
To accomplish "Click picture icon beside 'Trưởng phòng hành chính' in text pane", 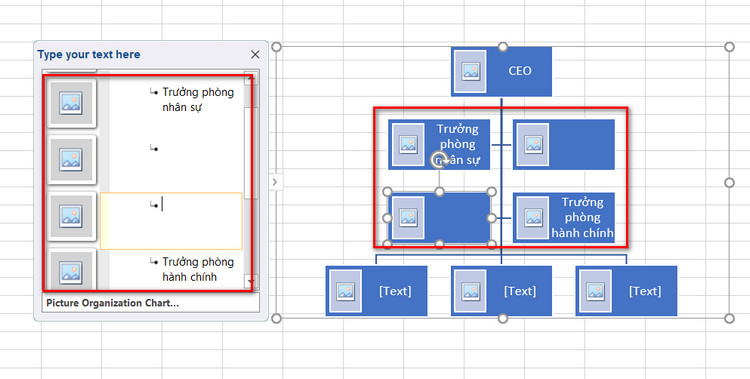I will [71, 270].
